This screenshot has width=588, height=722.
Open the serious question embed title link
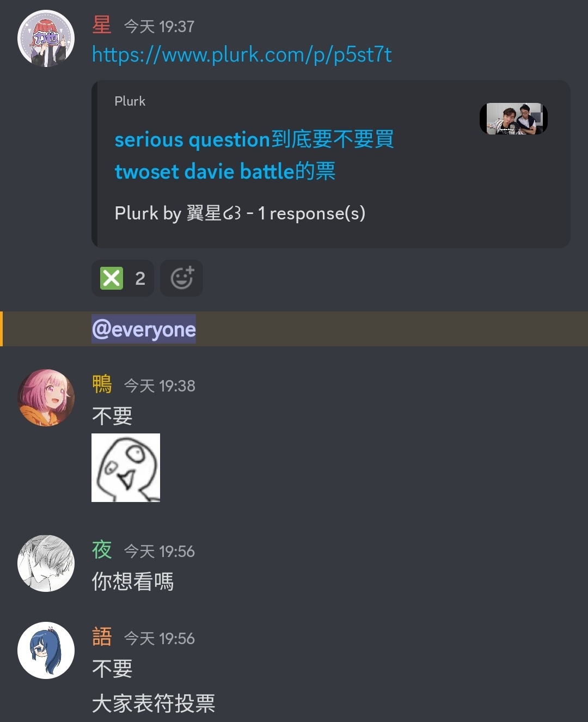(254, 155)
